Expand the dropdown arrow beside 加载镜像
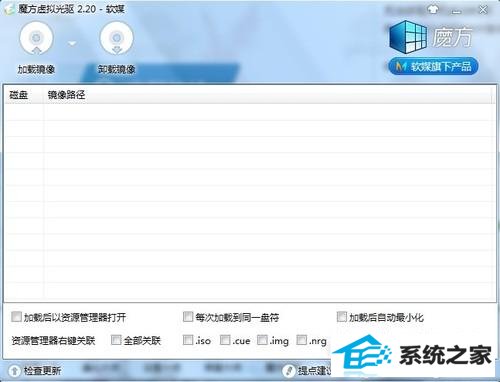 [x=72, y=43]
